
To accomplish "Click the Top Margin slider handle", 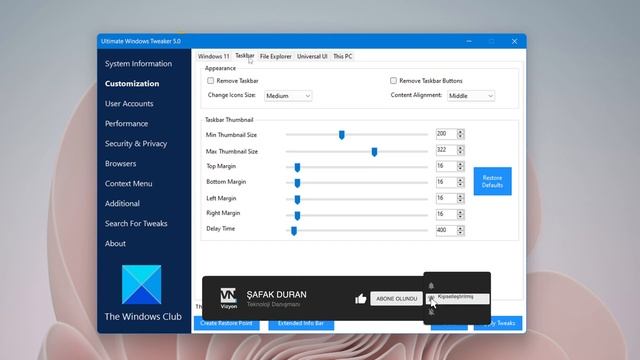I will coord(297,167).
